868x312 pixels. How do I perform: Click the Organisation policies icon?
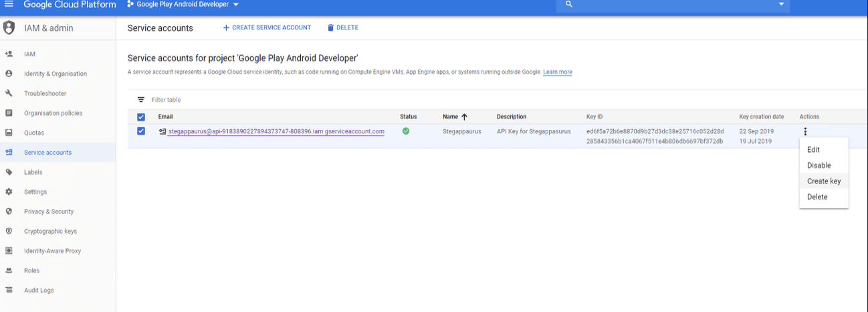tap(9, 113)
